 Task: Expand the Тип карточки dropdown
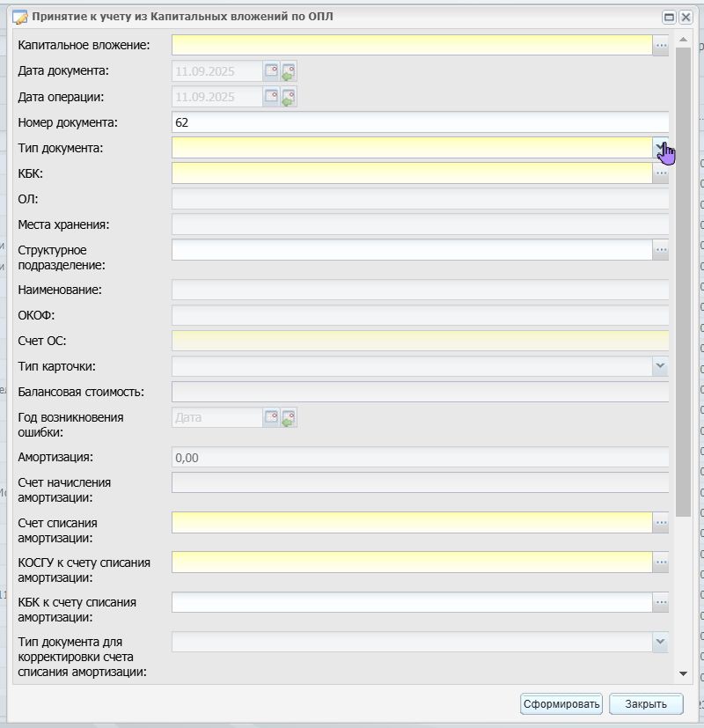pyautogui.click(x=660, y=366)
